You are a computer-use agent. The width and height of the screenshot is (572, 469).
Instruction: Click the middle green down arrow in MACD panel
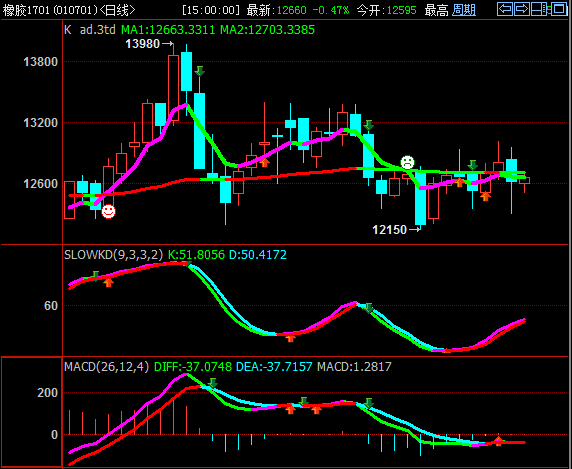(x=304, y=402)
